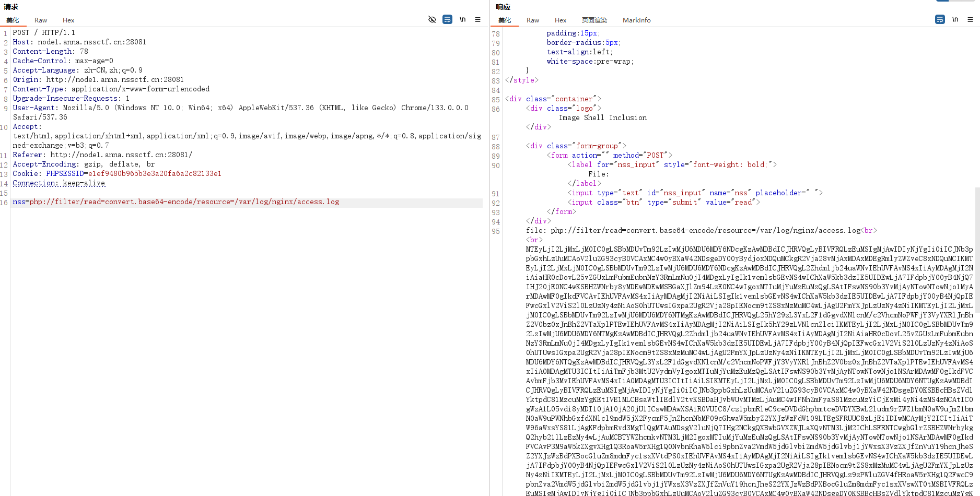Click the Content-Length: 78 header line
The height and width of the screenshot is (496, 980).
tap(51, 52)
